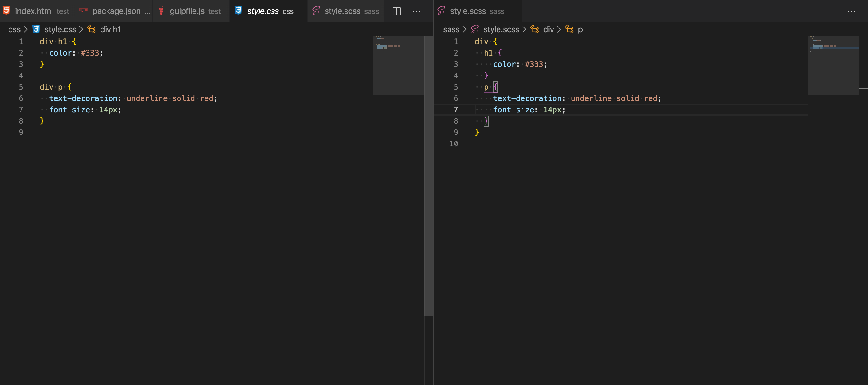Viewport: 868px width, 385px height.
Task: Open the package.json tab
Action: click(x=116, y=11)
